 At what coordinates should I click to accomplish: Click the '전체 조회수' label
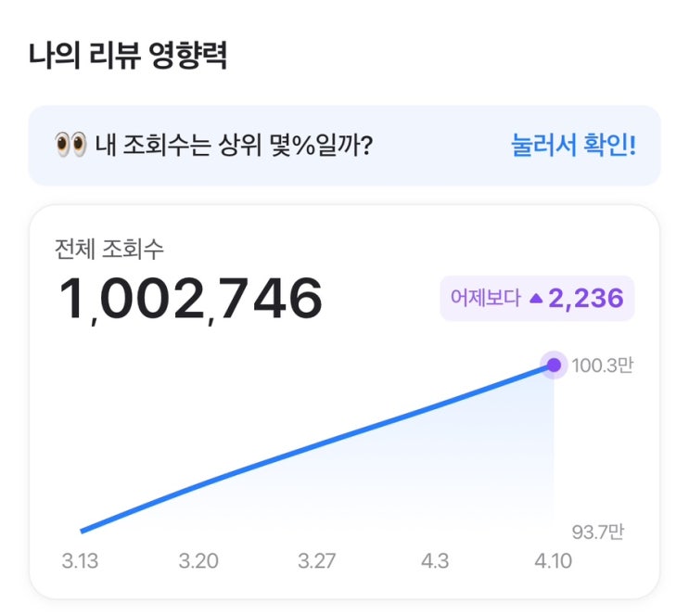point(109,248)
